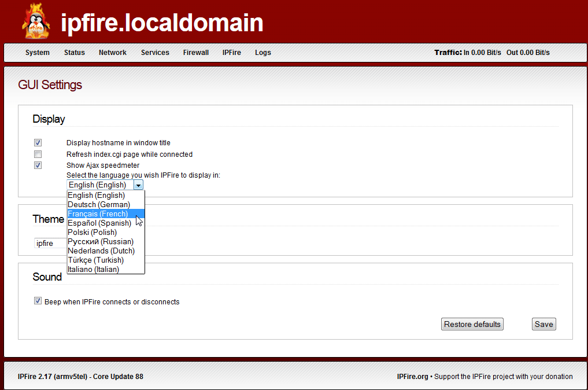This screenshot has height=390, width=588.
Task: Open the ipfire theme selector
Action: click(50, 243)
